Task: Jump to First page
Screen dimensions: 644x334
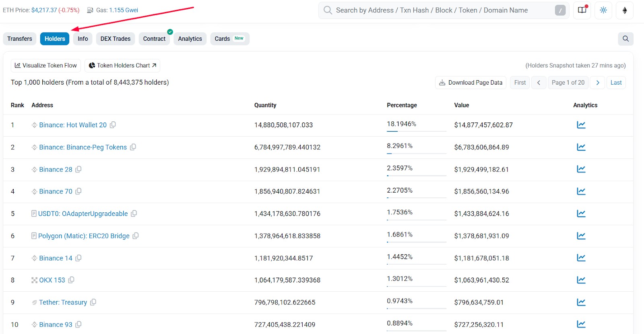Action: [520, 83]
